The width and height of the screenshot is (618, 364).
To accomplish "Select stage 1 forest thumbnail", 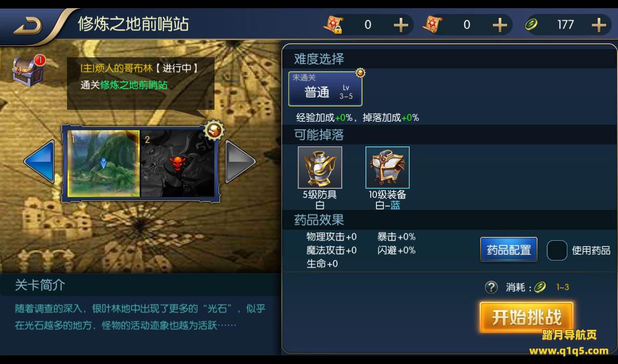I will (104, 163).
